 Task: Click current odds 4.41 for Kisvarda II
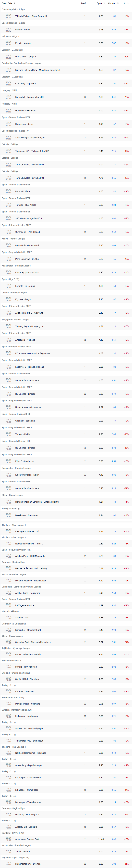coord(113,97)
